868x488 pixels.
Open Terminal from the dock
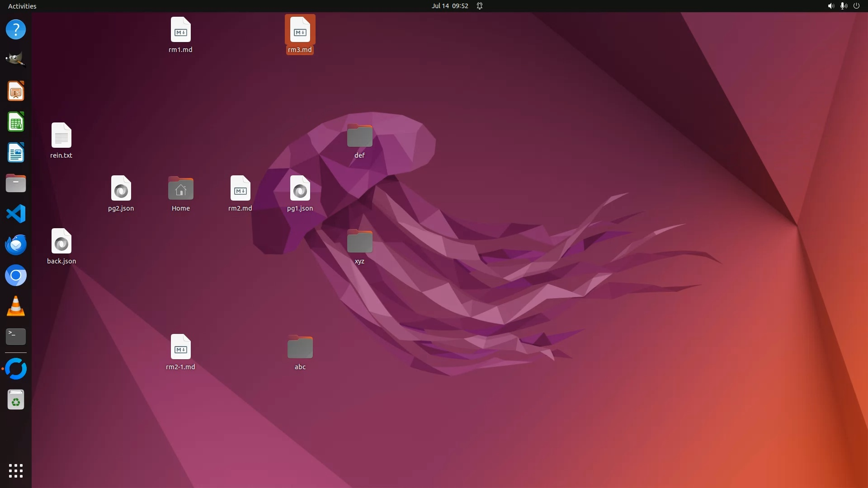(15, 336)
